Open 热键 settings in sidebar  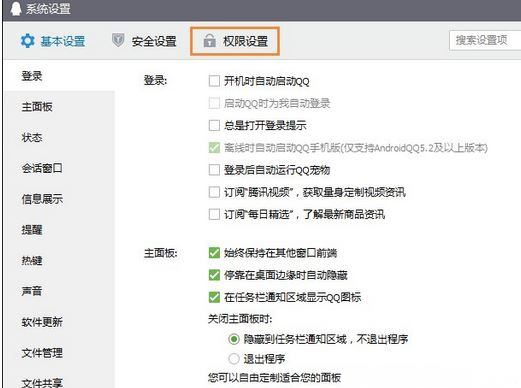tap(32, 260)
